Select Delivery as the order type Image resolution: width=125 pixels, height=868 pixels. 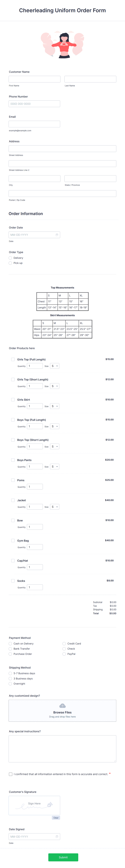pos(10,258)
